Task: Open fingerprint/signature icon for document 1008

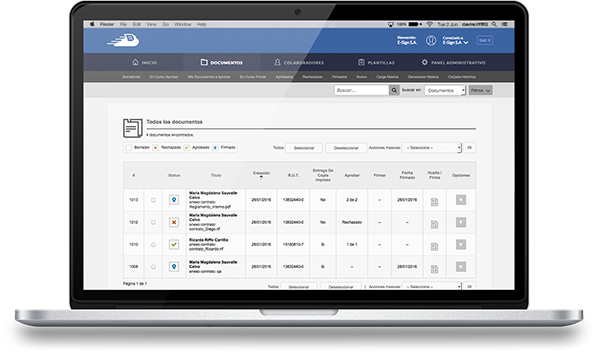Action: click(434, 269)
